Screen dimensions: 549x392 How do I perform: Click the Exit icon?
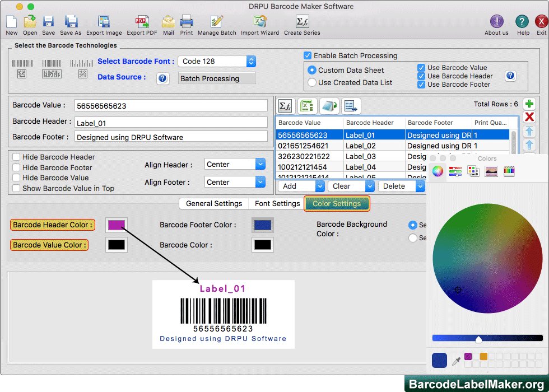click(x=541, y=22)
